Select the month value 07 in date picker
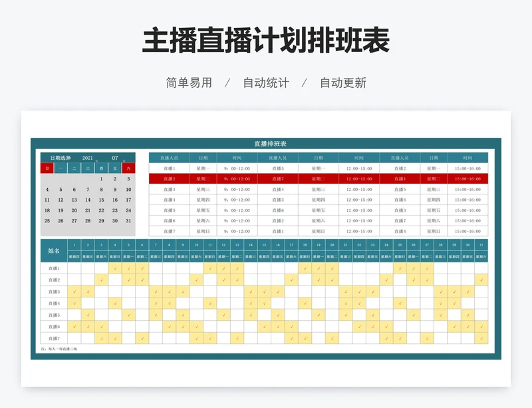The image size is (532, 408). [115, 158]
